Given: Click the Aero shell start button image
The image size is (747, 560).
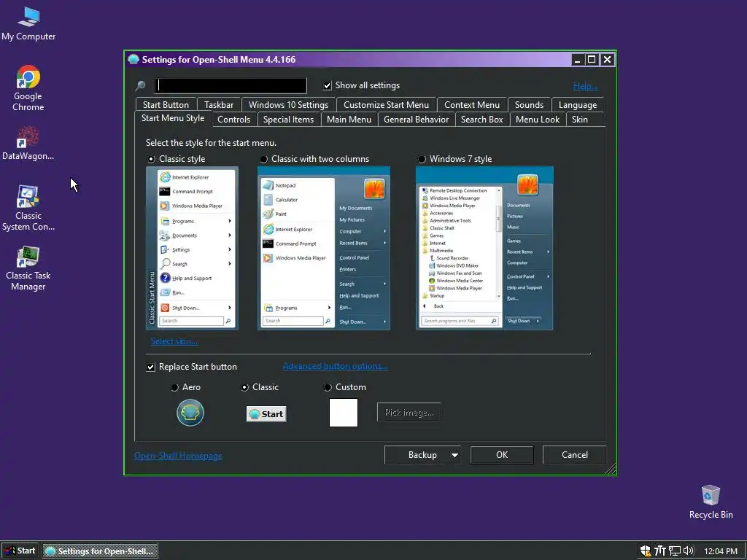Looking at the screenshot, I should [190, 413].
